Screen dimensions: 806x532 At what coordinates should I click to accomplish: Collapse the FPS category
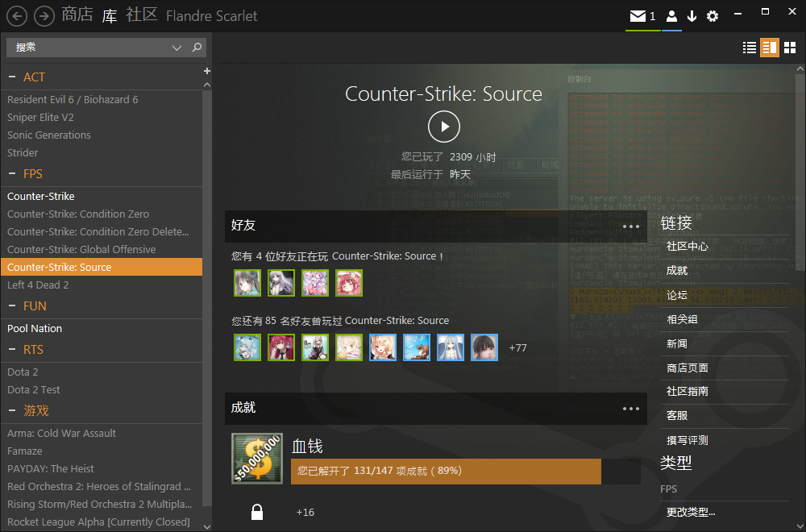click(12, 174)
